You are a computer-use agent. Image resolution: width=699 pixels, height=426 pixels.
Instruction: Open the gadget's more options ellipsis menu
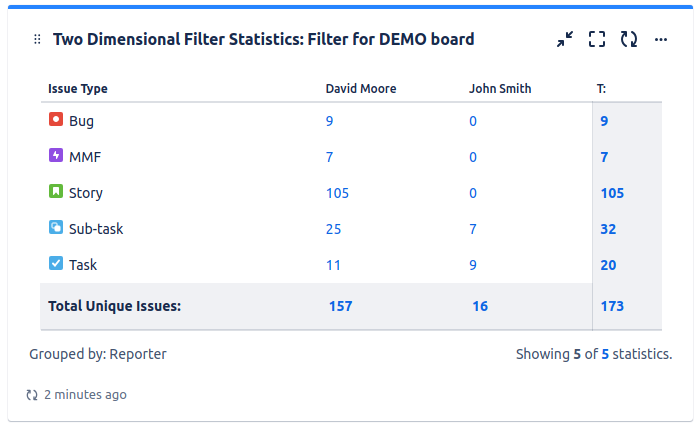pos(661,40)
